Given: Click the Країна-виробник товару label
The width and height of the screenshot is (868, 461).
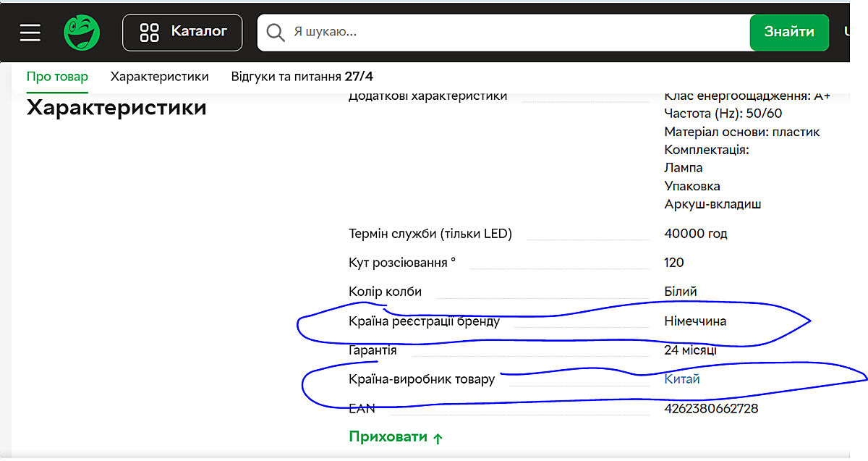Looking at the screenshot, I should coord(422,379).
